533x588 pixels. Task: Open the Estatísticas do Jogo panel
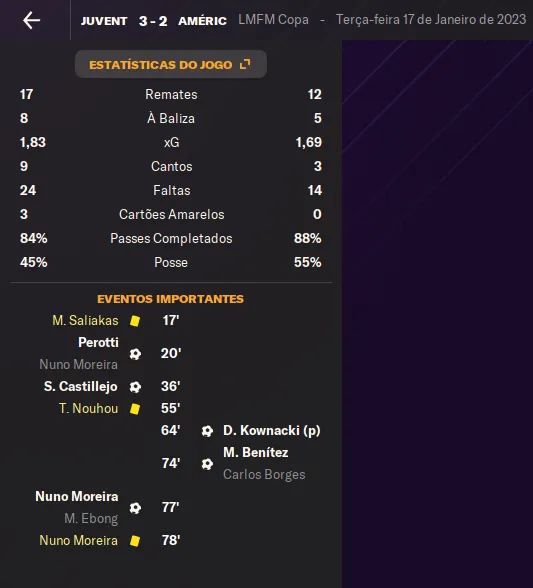coord(171,64)
